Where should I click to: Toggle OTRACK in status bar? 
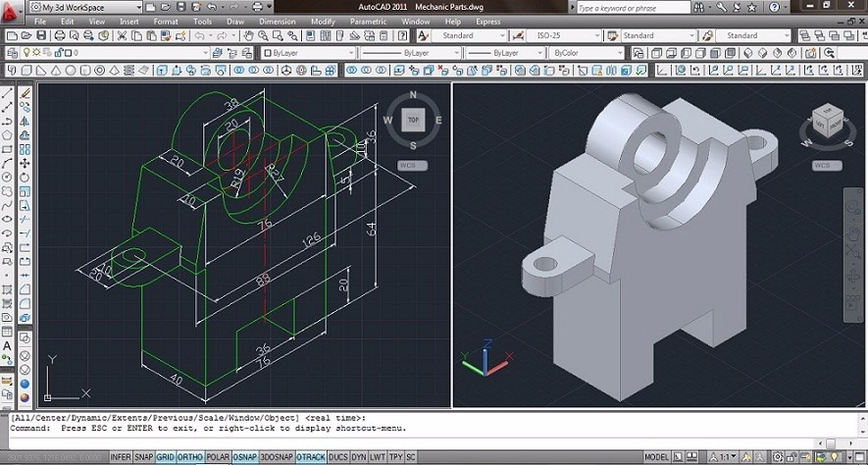(311, 457)
